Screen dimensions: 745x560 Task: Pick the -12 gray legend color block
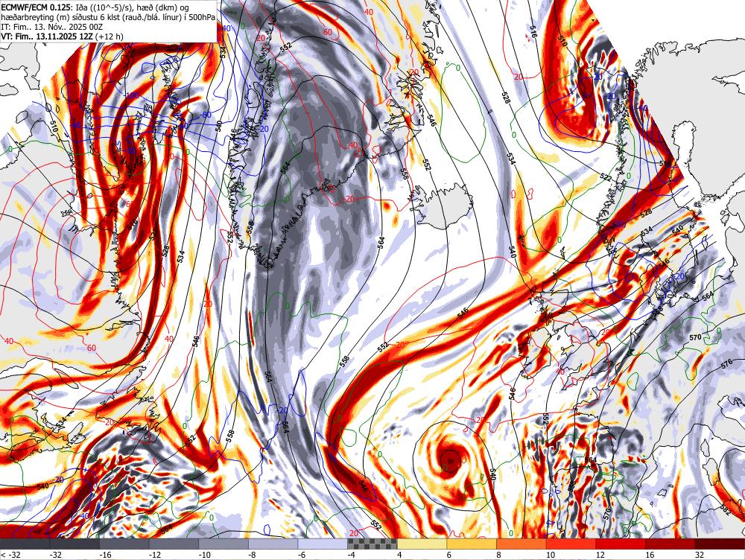pos(174,544)
